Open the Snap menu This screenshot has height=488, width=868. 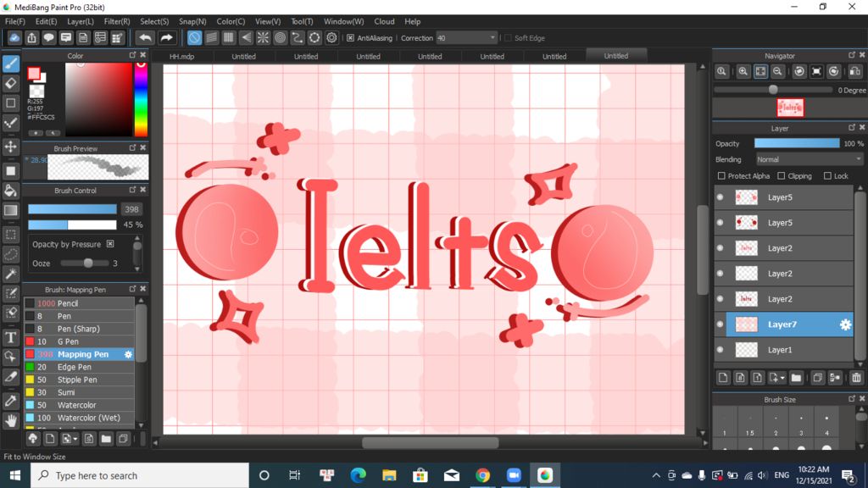[192, 21]
